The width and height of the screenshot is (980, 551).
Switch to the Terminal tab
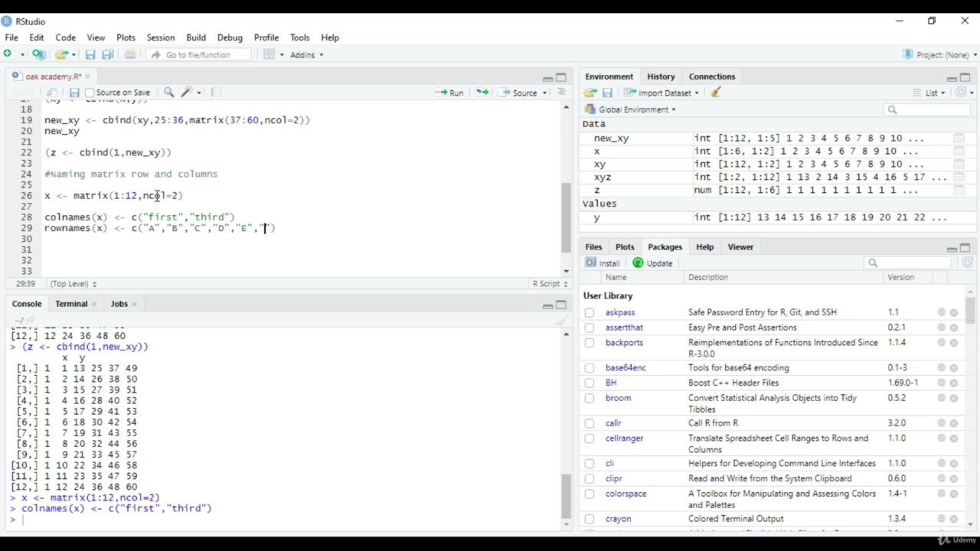(71, 304)
